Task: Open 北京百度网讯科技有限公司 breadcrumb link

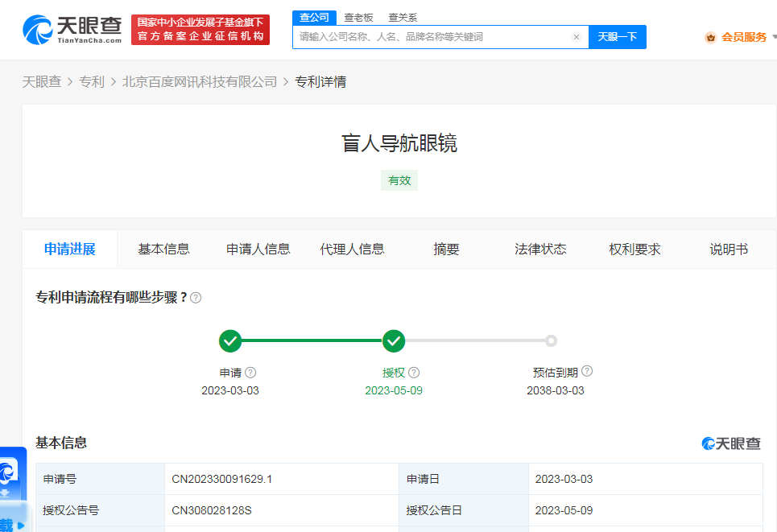Action: point(200,82)
